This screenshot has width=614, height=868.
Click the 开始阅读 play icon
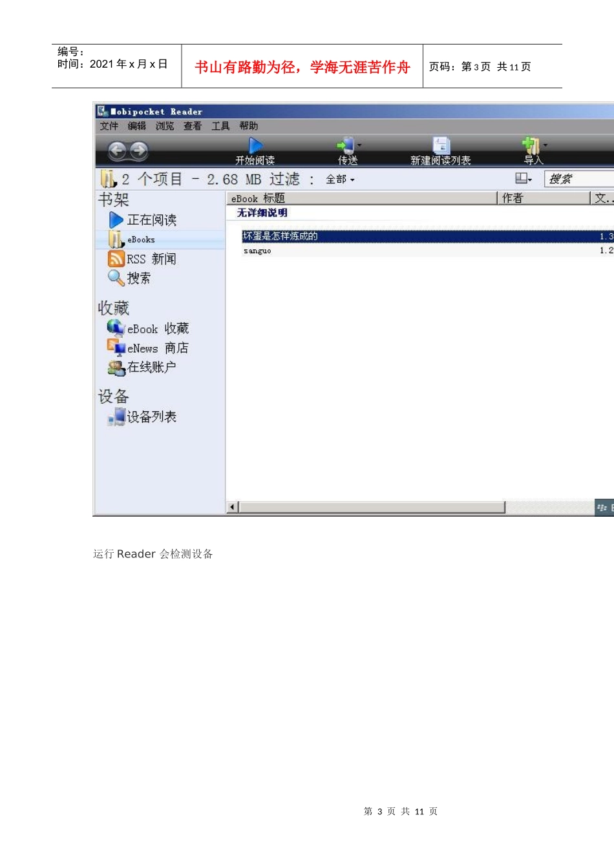255,145
